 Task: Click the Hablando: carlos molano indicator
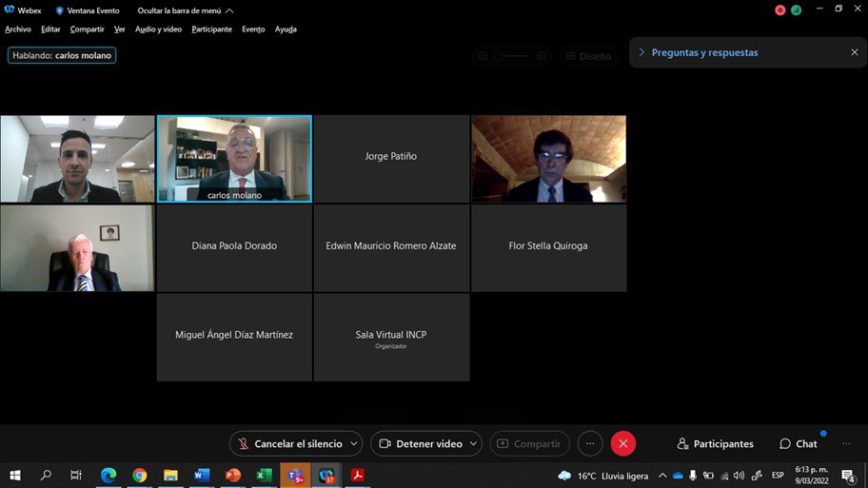(62, 55)
